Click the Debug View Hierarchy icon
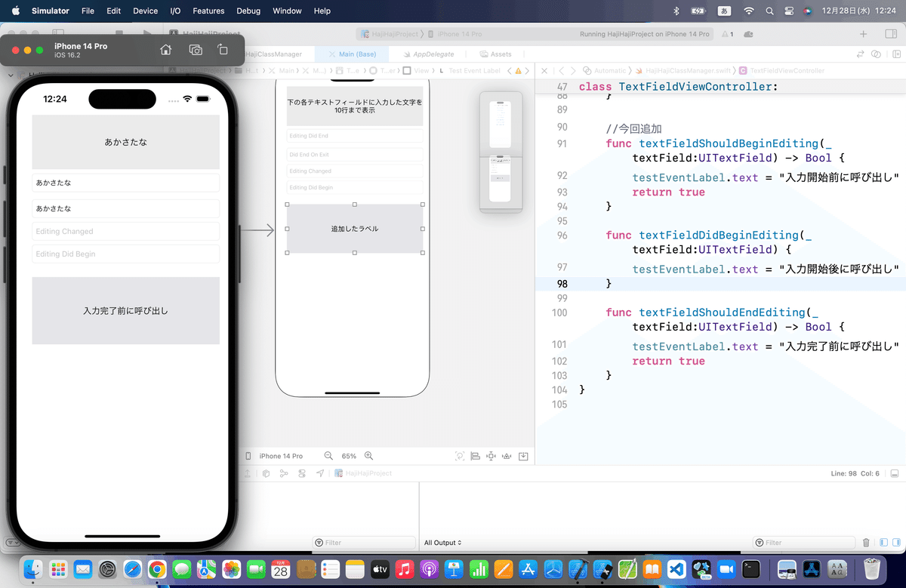Screen dimensions: 906x588 (266, 473)
